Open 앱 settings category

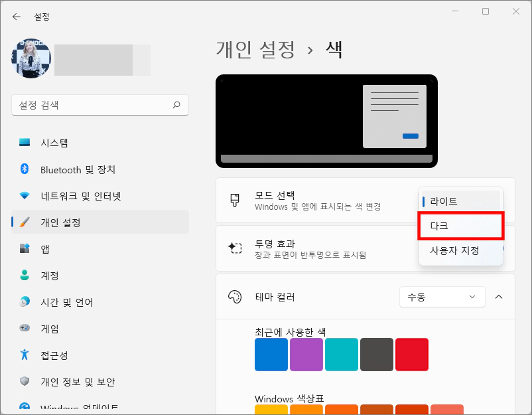tap(100, 248)
